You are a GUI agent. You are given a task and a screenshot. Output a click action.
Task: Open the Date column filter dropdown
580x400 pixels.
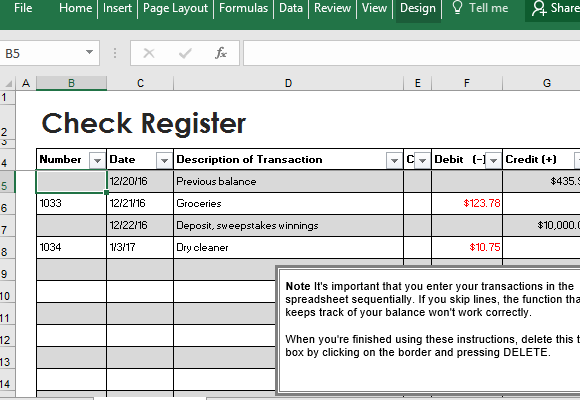tap(164, 160)
